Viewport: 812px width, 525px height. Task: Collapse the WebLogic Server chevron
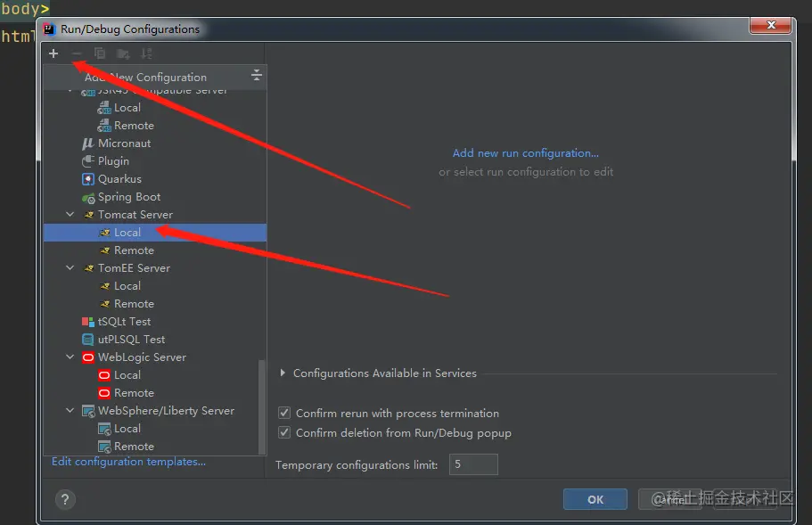[70, 357]
